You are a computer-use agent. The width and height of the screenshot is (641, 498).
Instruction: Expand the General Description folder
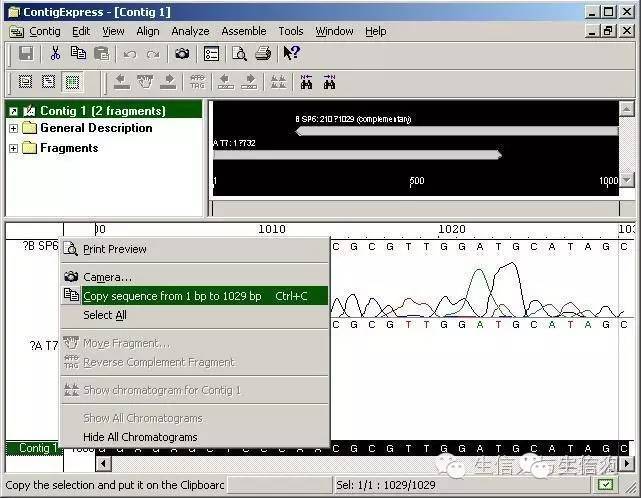click(x=13, y=129)
